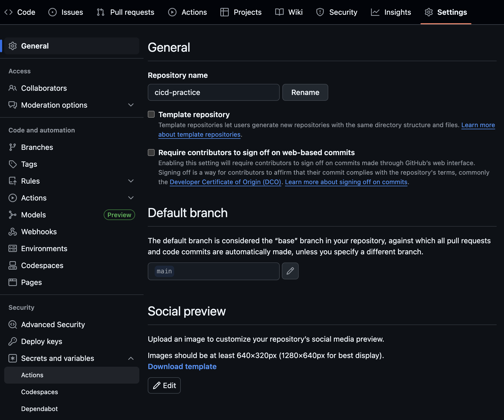504x420 pixels.
Task: Click the Security shield icon
Action: [x=320, y=12]
